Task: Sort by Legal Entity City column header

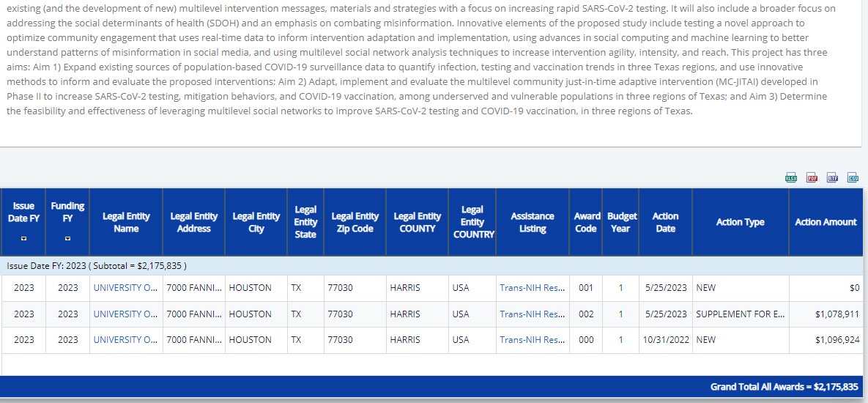Action: pos(256,222)
